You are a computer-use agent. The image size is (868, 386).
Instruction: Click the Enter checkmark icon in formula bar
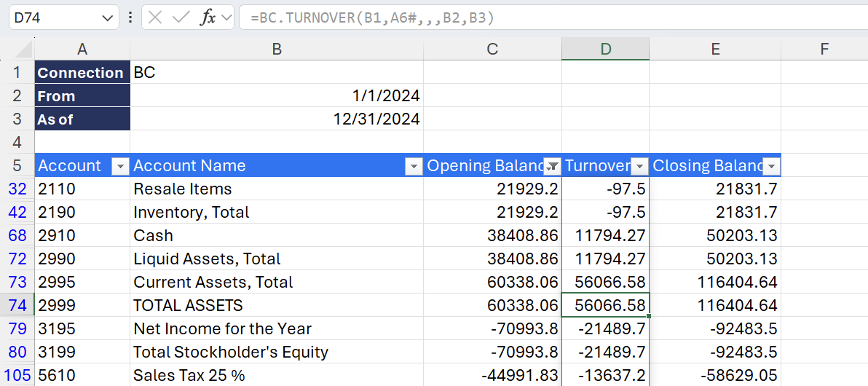coord(180,18)
